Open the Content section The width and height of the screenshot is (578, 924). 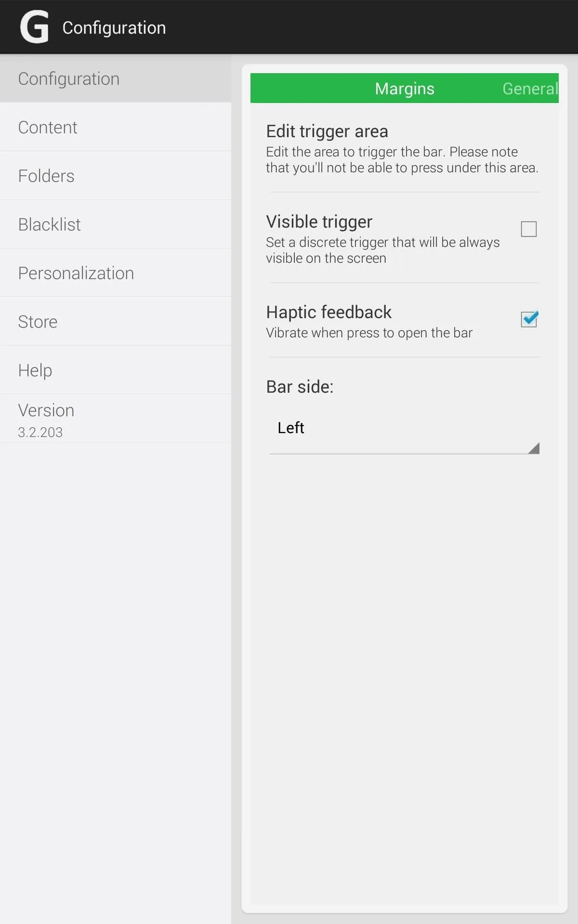tap(116, 127)
